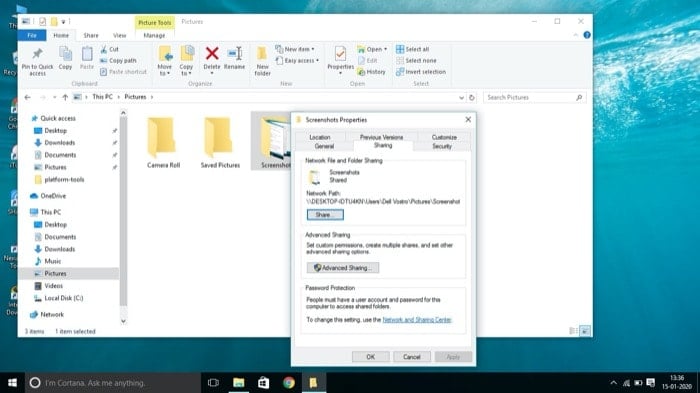Screen dimensions: 700x393
Task: Open Google Chrome from taskbar
Action: [x=289, y=383]
